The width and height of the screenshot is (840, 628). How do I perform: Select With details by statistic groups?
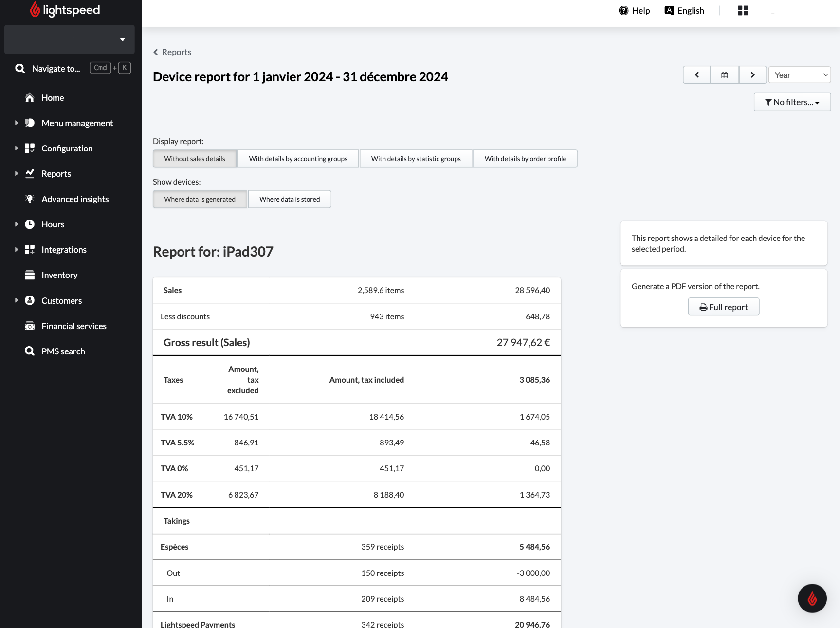(x=416, y=159)
